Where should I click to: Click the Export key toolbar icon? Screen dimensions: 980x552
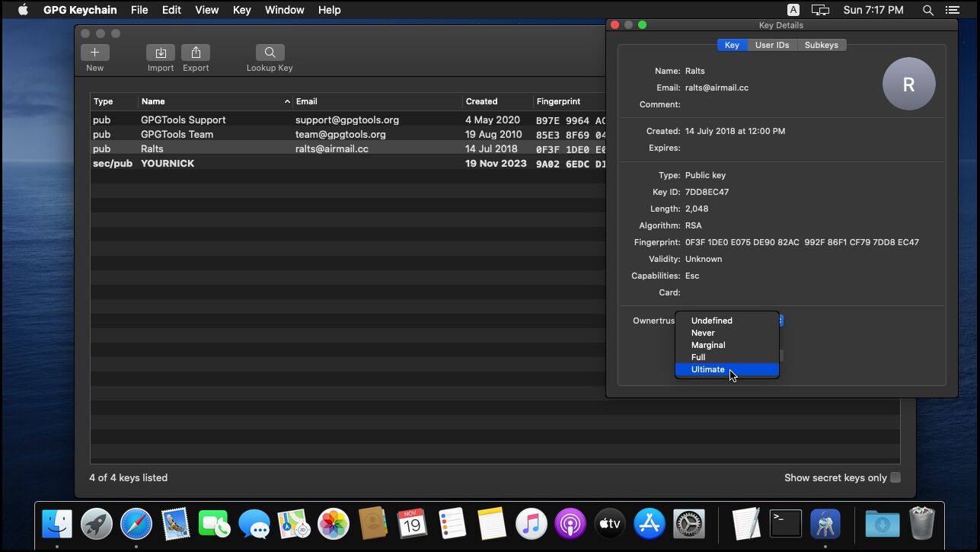click(x=196, y=53)
